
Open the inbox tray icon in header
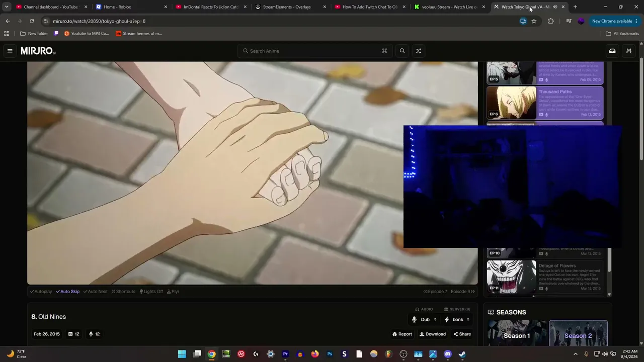612,51
